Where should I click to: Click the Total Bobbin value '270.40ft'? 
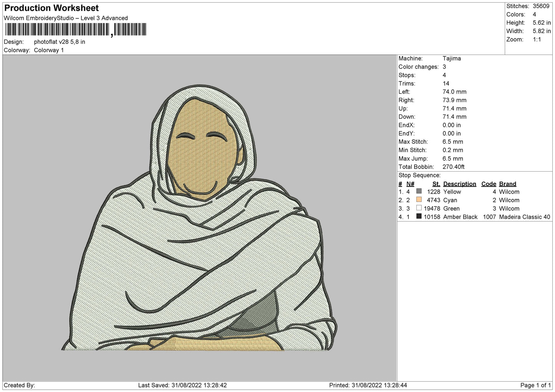454,167
